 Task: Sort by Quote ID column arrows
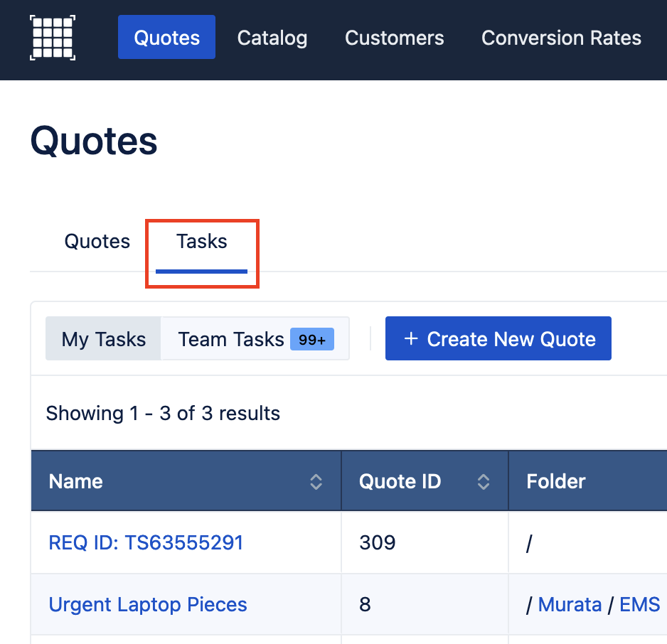tap(484, 482)
